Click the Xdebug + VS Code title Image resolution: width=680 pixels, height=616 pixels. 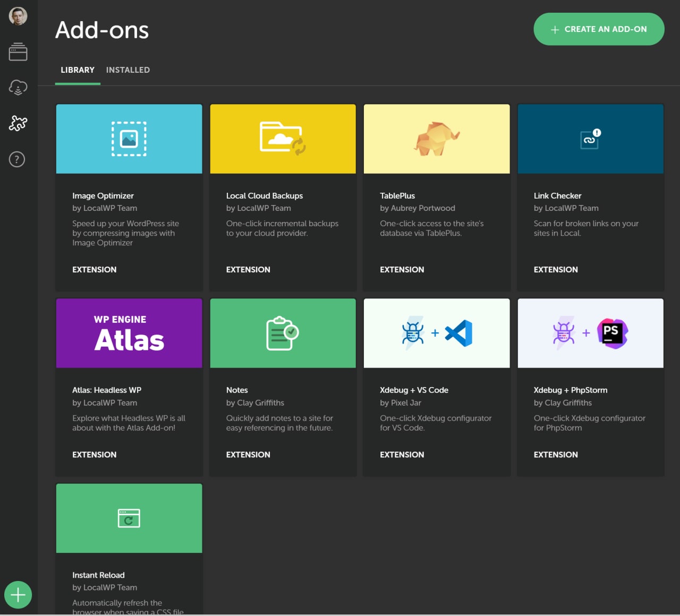tap(414, 390)
